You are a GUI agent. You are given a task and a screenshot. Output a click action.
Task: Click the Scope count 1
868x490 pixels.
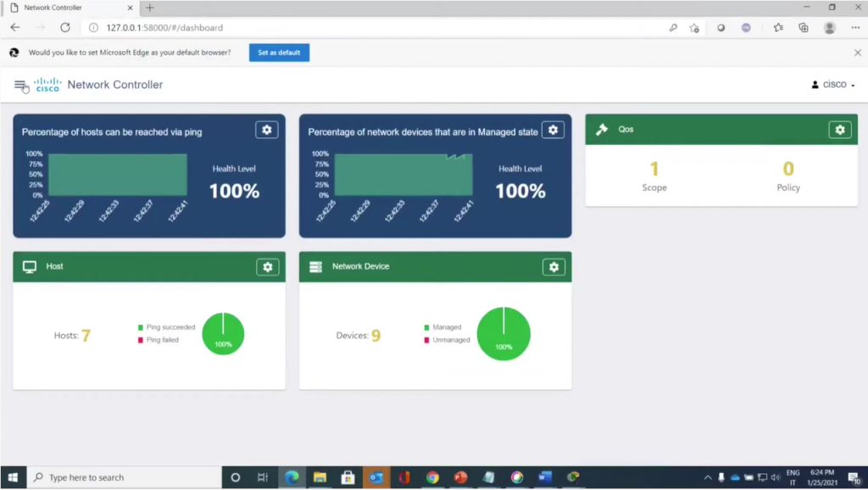click(654, 169)
